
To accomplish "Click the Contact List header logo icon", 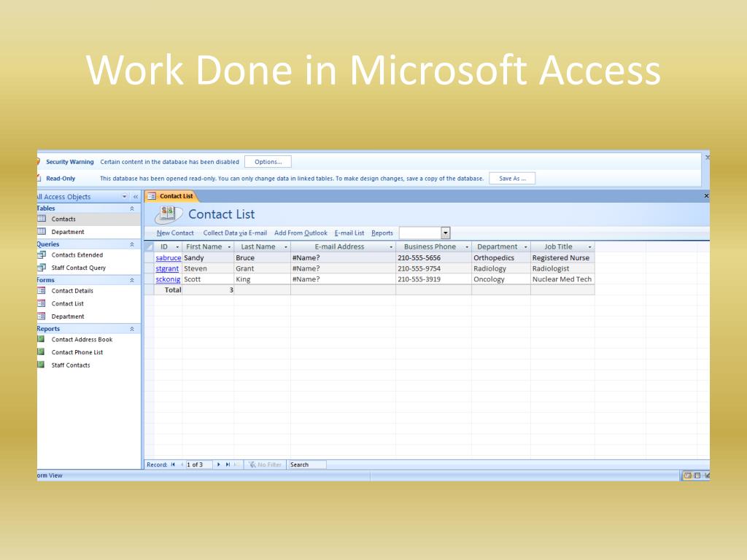I will [169, 214].
